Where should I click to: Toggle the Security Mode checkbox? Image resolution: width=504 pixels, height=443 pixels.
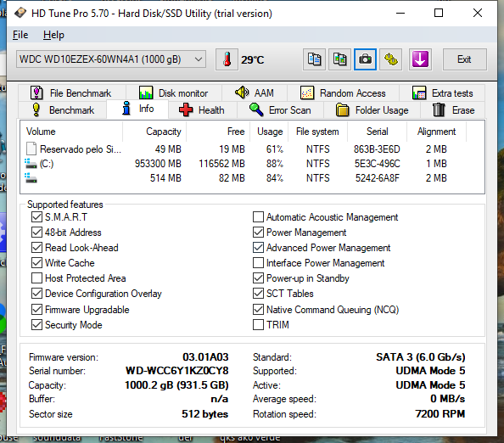tap(36, 325)
